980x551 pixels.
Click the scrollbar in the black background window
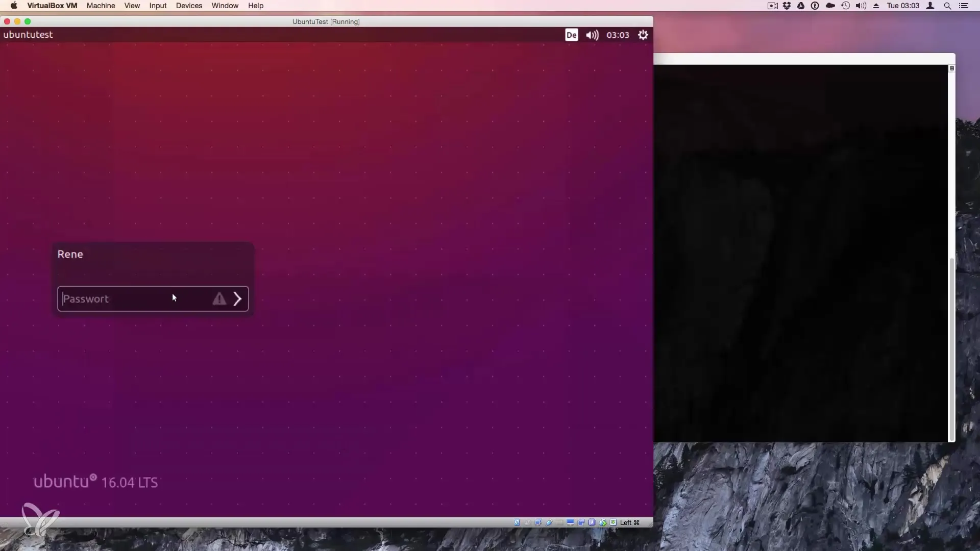click(x=951, y=349)
